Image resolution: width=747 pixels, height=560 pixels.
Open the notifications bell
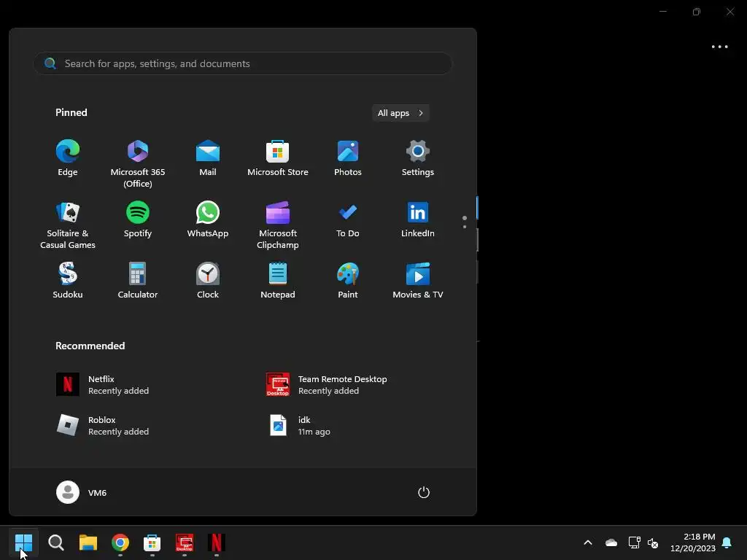pyautogui.click(x=727, y=542)
